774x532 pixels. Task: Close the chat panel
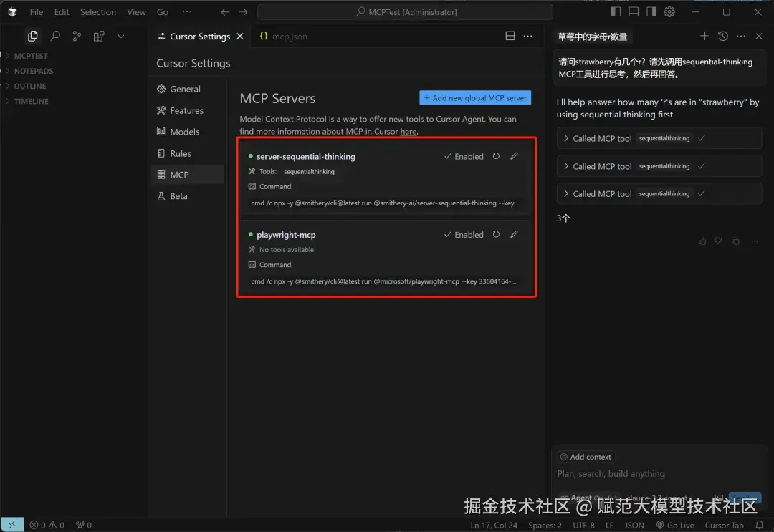tap(759, 36)
